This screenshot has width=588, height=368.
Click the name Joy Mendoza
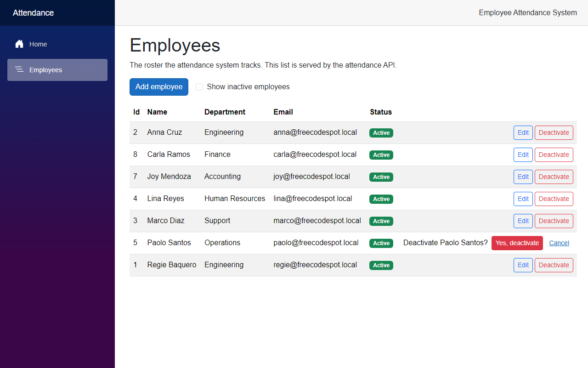tap(169, 176)
